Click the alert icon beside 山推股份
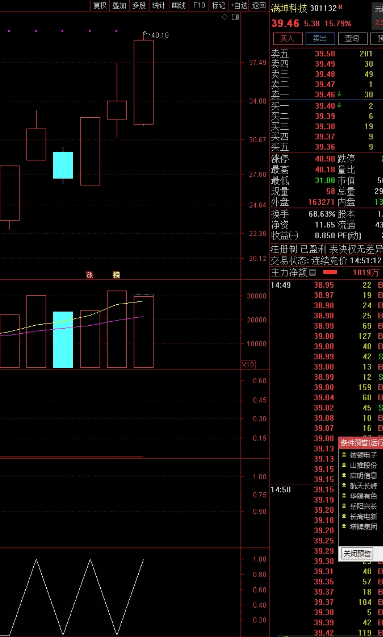This screenshot has height=637, width=383. pyautogui.click(x=344, y=465)
